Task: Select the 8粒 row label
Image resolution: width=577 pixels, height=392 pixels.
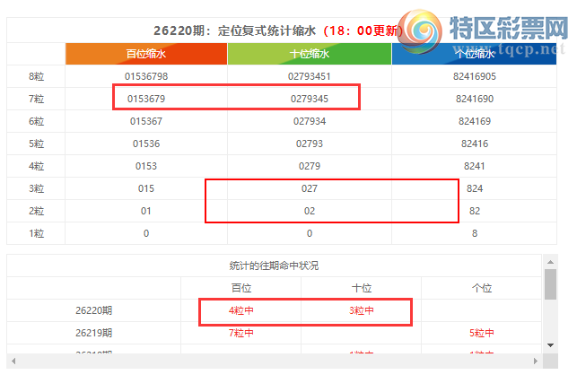Action: pyautogui.click(x=37, y=76)
